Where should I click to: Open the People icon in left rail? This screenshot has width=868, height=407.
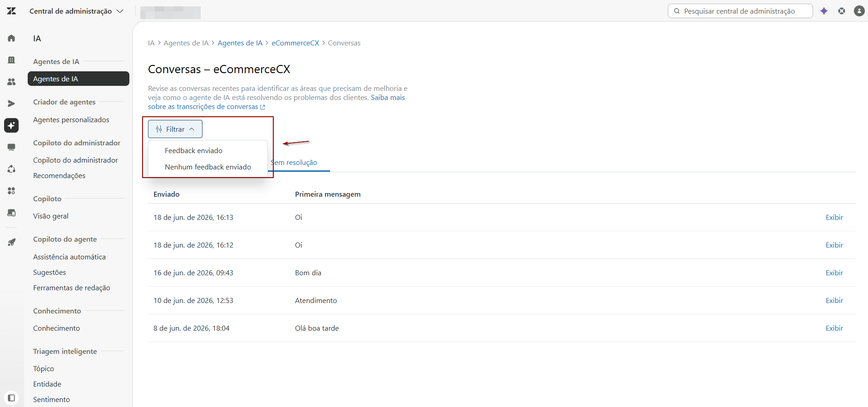pyautogui.click(x=11, y=82)
